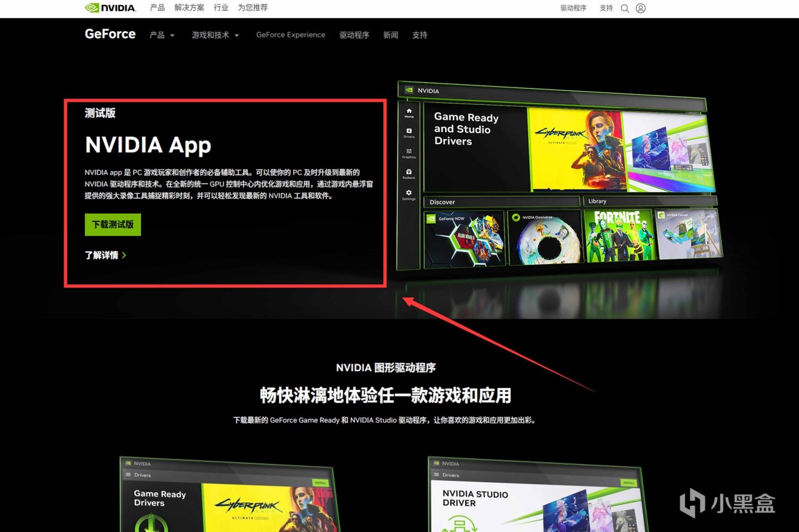Click Redeem icon in NVIDIA app sidebar
Image resolution: width=799 pixels, height=532 pixels.
[409, 173]
